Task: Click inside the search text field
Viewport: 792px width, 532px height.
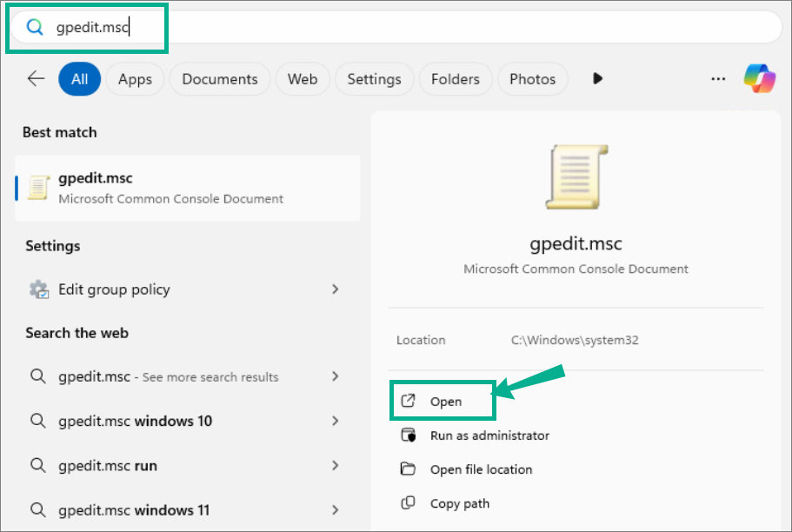Action: (x=396, y=27)
